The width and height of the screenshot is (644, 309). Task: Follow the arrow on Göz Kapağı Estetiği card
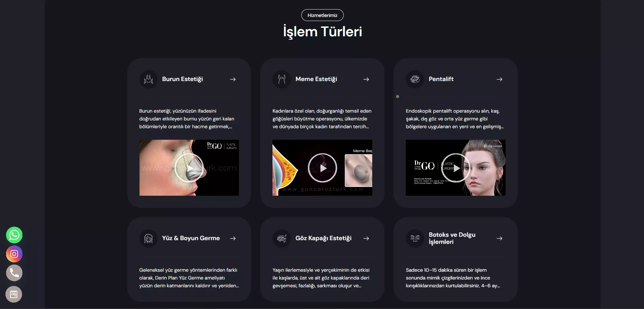(x=366, y=238)
